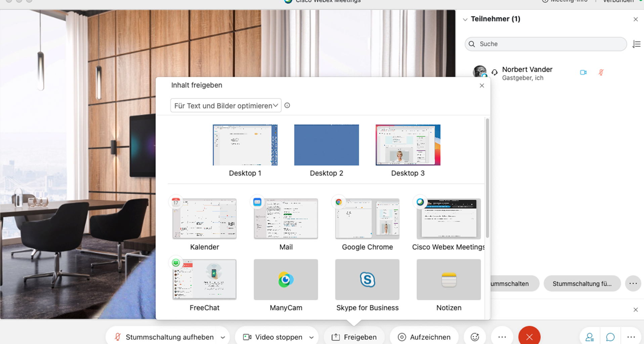This screenshot has height=344, width=644.
Task: Collapse the Teilnehmer (1) section
Action: click(465, 19)
